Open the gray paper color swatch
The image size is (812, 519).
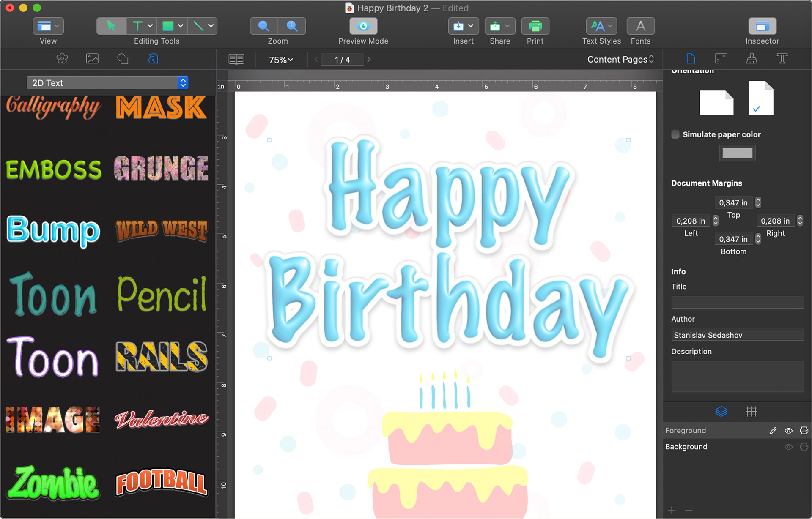737,153
